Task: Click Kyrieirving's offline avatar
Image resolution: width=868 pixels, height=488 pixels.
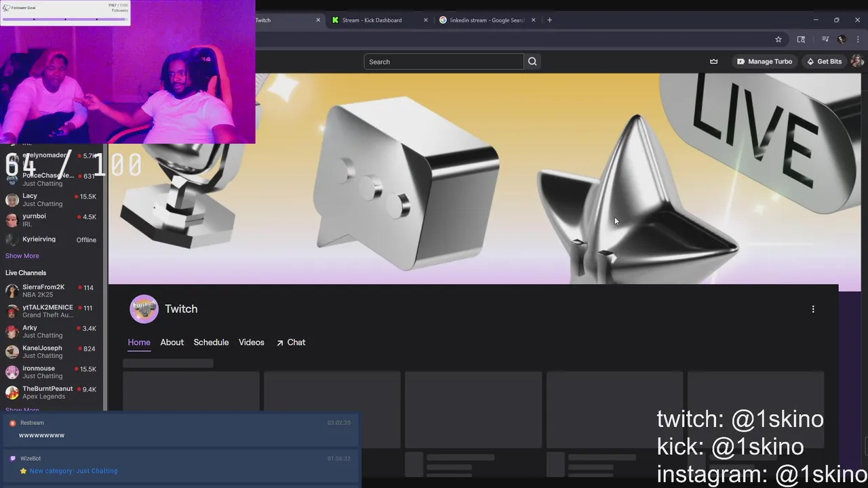Action: [x=12, y=240]
